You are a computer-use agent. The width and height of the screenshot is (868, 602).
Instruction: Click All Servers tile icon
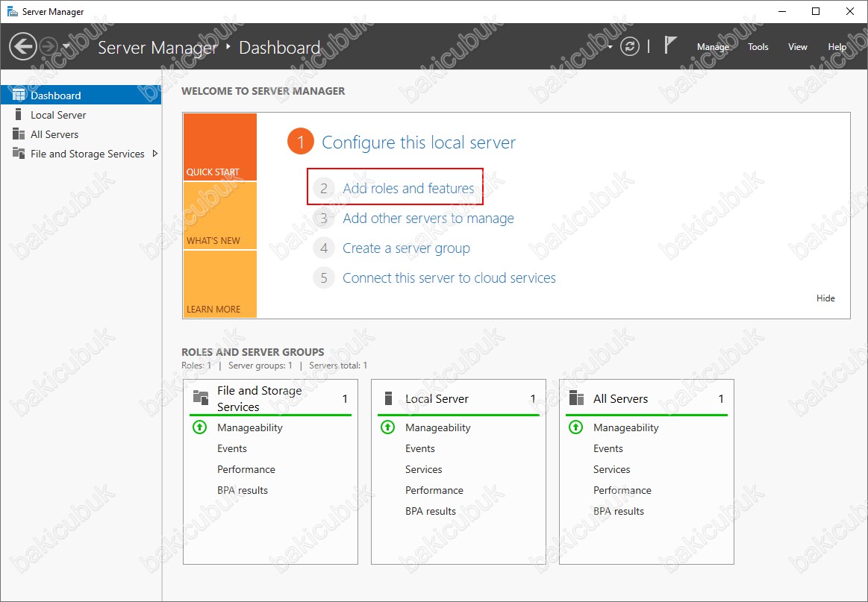coord(576,398)
